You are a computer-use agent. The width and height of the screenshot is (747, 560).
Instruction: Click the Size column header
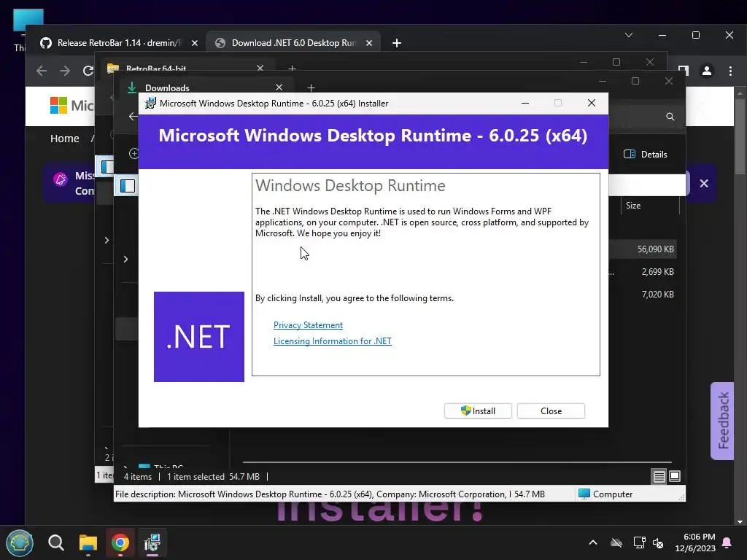click(x=633, y=205)
